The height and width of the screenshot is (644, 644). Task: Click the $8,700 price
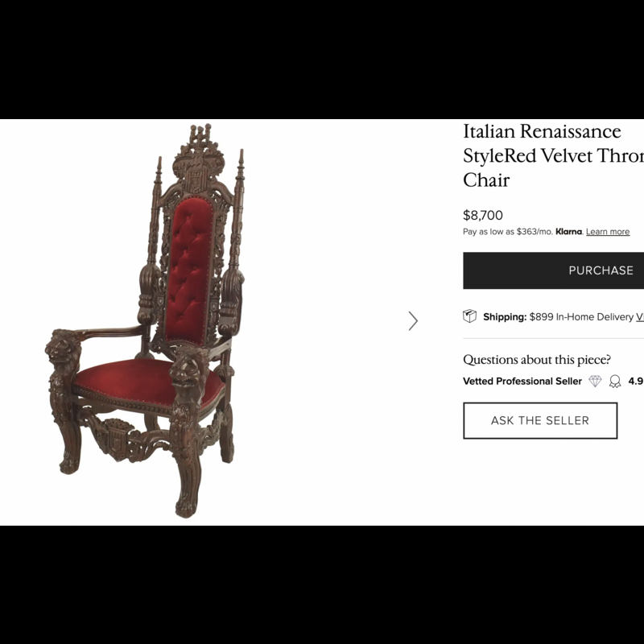(482, 215)
